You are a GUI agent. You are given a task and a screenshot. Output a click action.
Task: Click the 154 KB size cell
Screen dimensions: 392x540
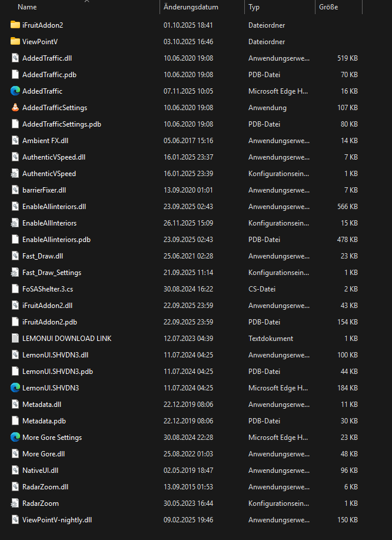pos(347,322)
